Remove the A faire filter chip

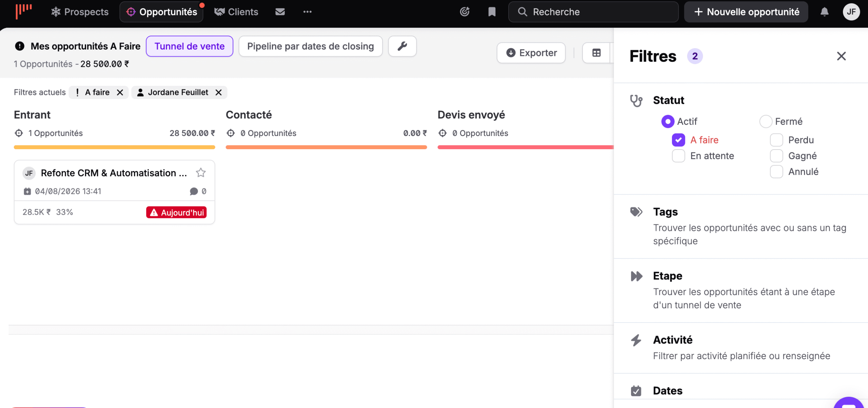tap(120, 92)
